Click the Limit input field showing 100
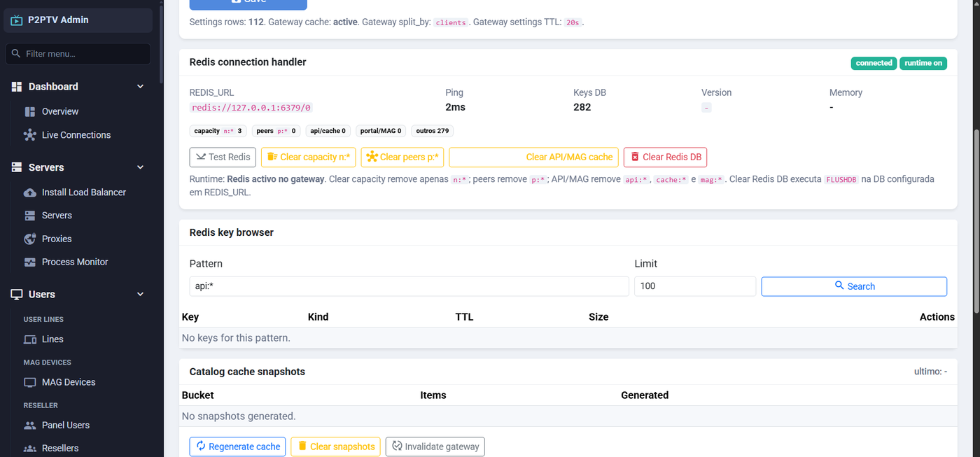This screenshot has height=457, width=980. (x=695, y=286)
